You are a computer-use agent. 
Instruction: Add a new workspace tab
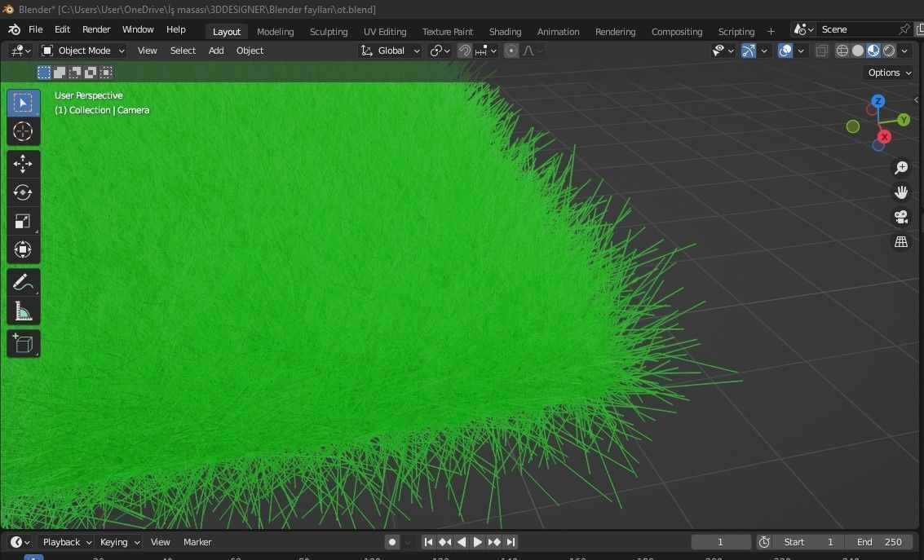(x=771, y=32)
